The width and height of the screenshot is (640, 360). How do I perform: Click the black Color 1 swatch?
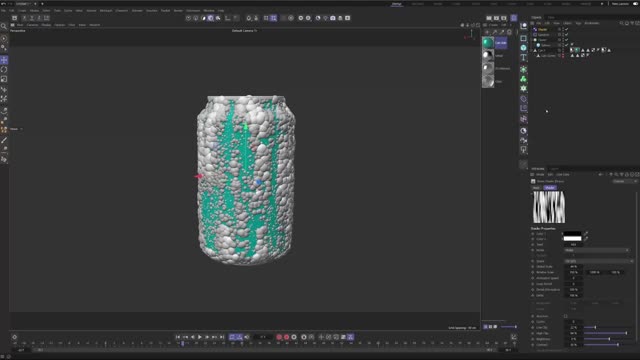point(572,233)
